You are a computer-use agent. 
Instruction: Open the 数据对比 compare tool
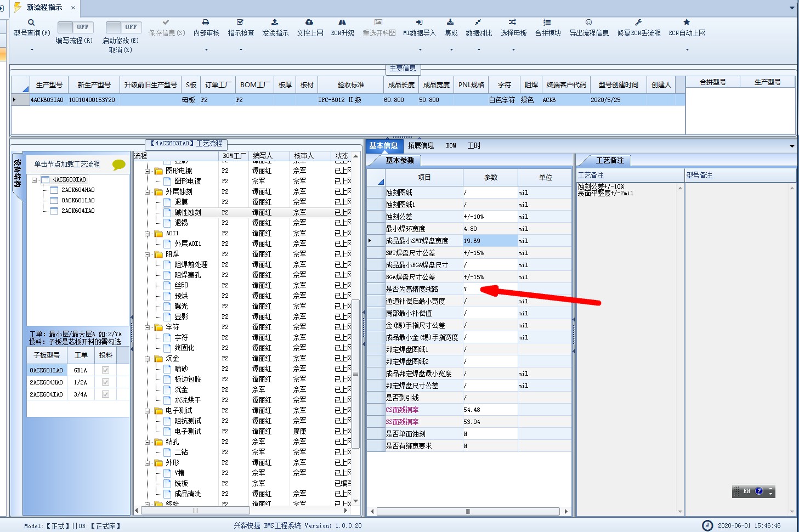pos(479,28)
